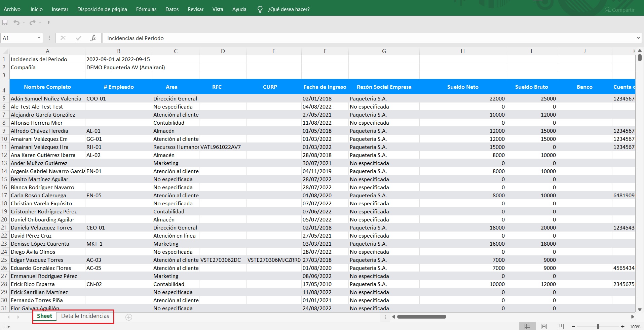Open the Datos ribbon tab
This screenshot has width=644, height=330.
[x=172, y=9]
